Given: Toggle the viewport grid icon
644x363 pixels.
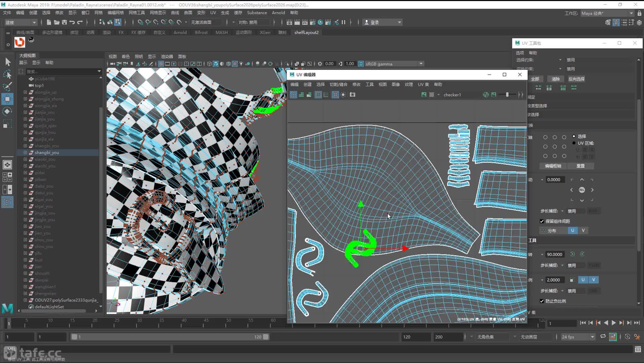Looking at the screenshot, I should click(161, 64).
